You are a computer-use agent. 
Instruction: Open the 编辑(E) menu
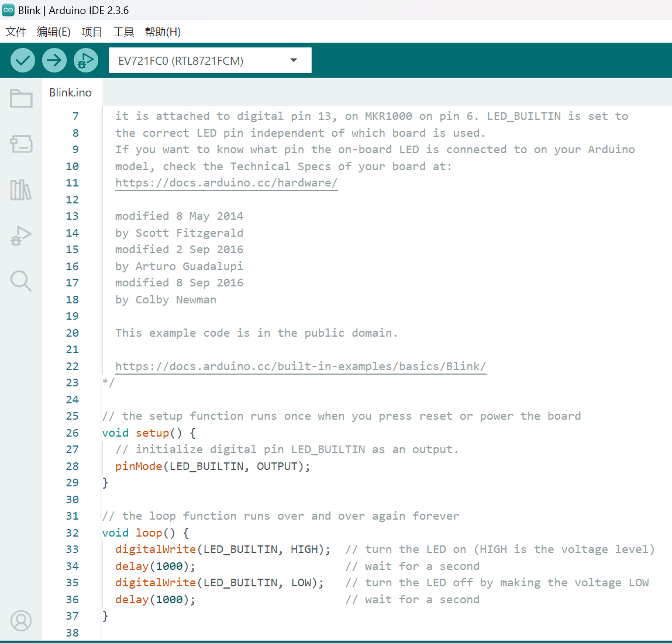click(x=53, y=32)
